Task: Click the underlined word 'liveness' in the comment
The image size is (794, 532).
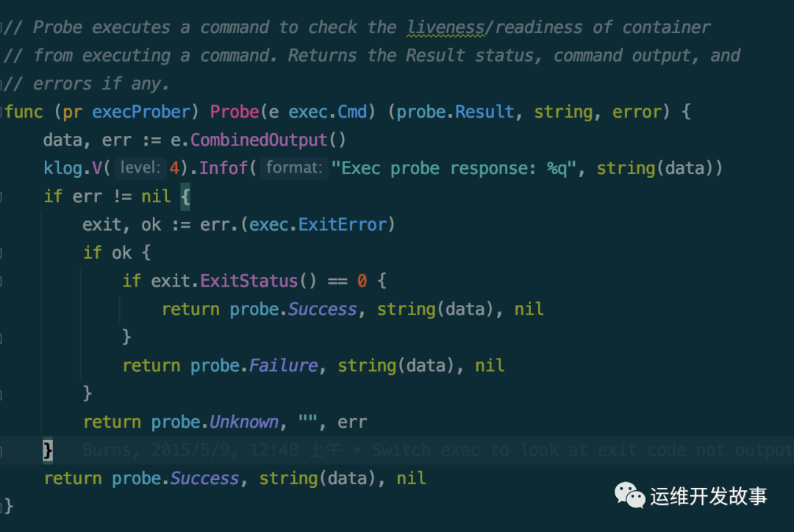Action: [x=446, y=28]
